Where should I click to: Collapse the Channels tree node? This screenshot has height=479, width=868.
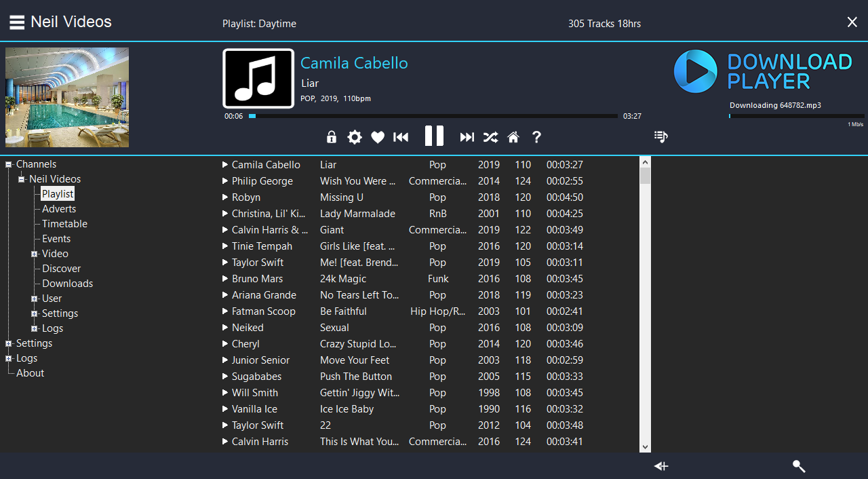(9, 164)
